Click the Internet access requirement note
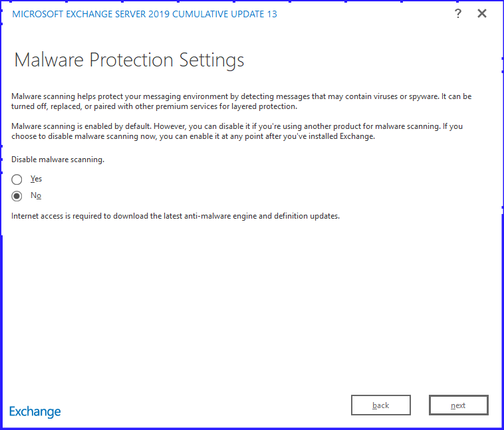Image resolution: width=504 pixels, height=430 pixels. pos(176,216)
